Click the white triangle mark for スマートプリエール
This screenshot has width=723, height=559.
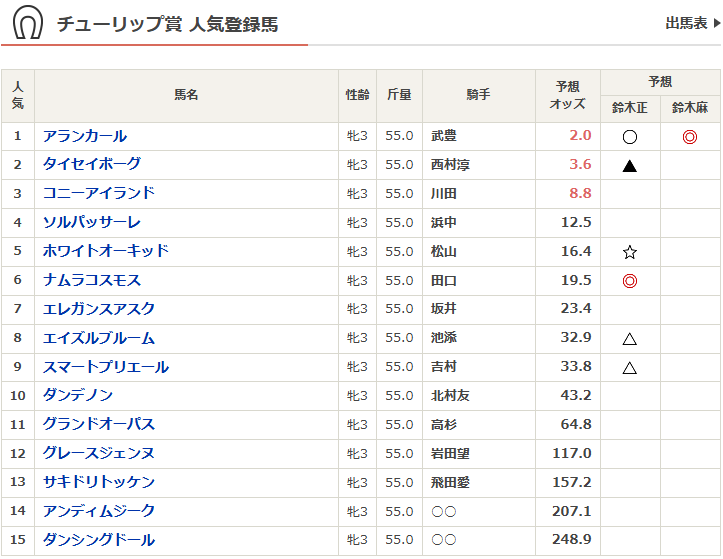pos(629,368)
